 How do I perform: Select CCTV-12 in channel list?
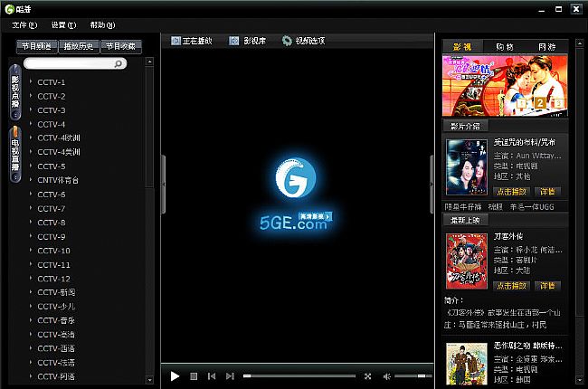point(53,279)
